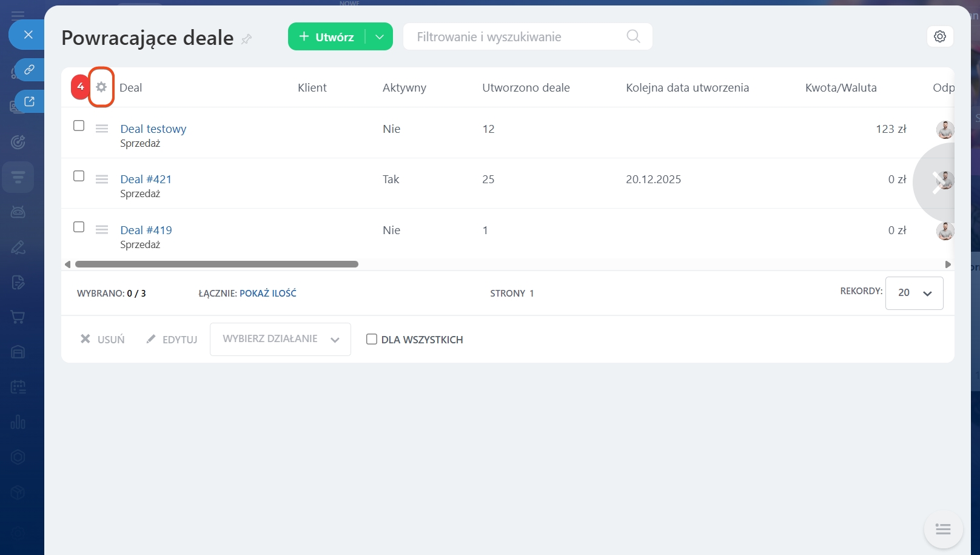Sort by Aktywny column header
980x555 pixels.
point(404,88)
